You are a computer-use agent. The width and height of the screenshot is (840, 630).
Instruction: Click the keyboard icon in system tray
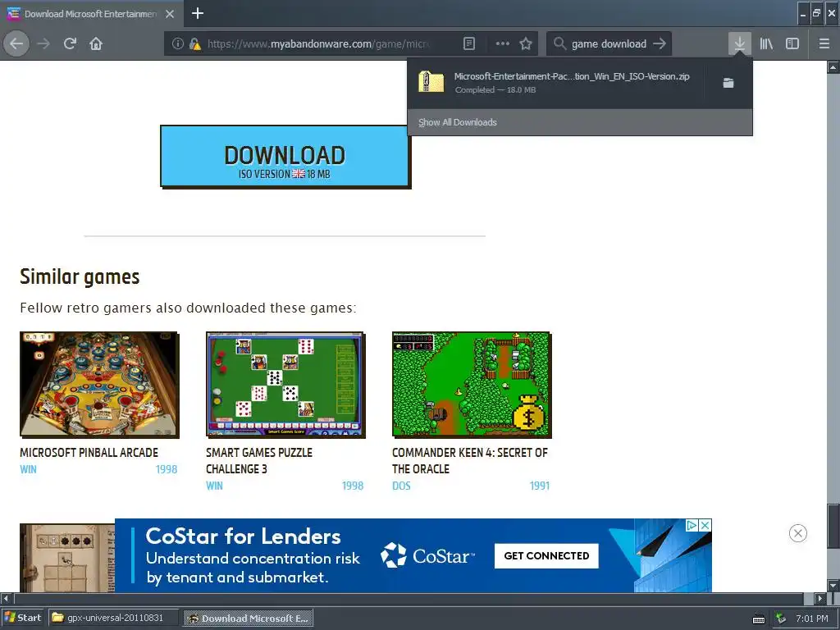click(759, 619)
